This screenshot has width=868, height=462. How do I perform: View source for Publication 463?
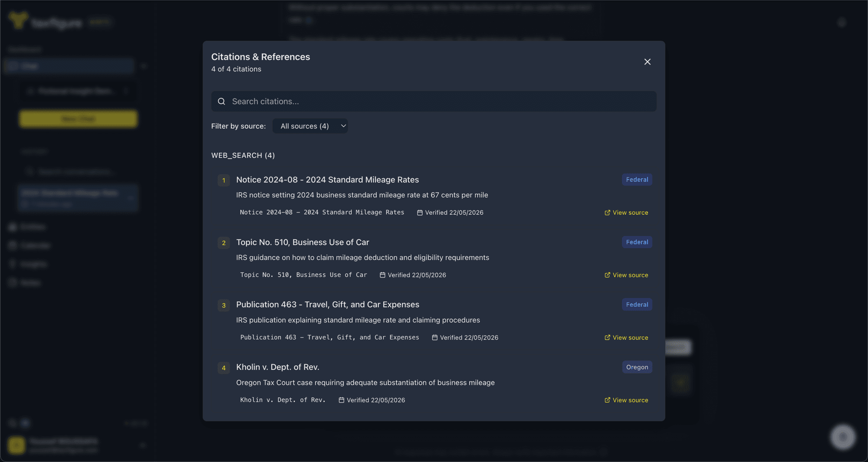(x=626, y=337)
